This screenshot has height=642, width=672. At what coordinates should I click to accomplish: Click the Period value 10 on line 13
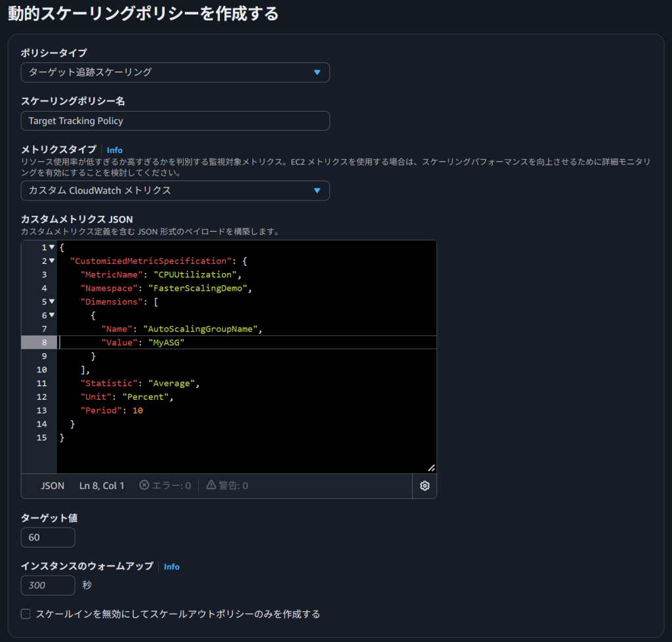click(x=138, y=410)
